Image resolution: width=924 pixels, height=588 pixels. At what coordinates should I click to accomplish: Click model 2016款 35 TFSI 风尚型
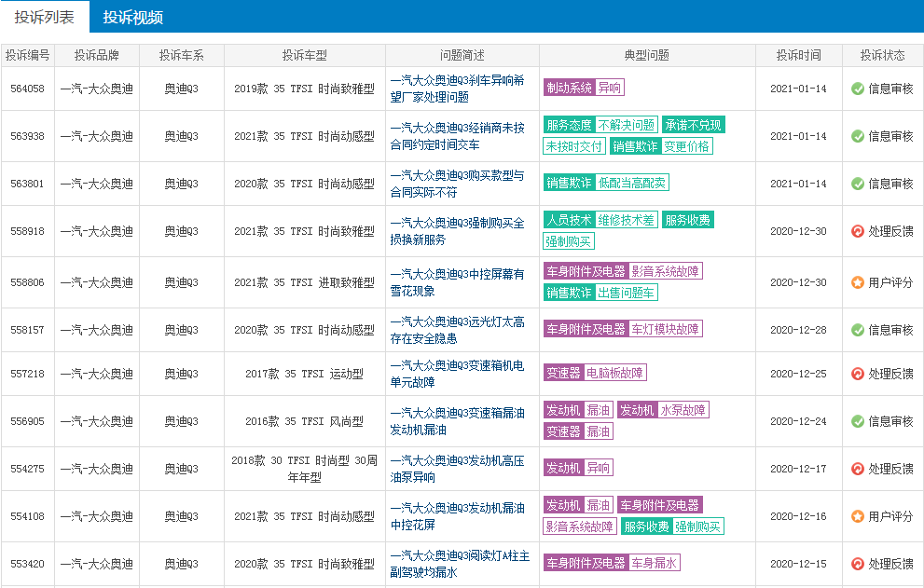[304, 421]
